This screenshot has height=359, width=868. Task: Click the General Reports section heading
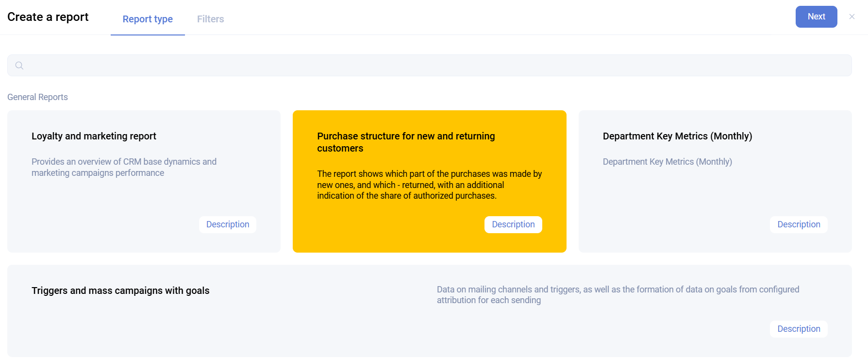pos(37,97)
